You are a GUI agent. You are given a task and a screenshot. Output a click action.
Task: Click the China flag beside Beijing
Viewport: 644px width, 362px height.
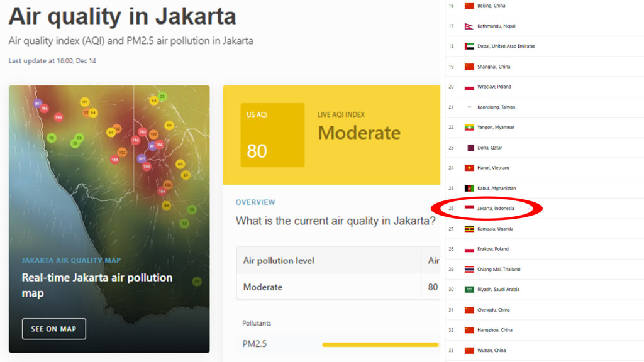(x=469, y=6)
